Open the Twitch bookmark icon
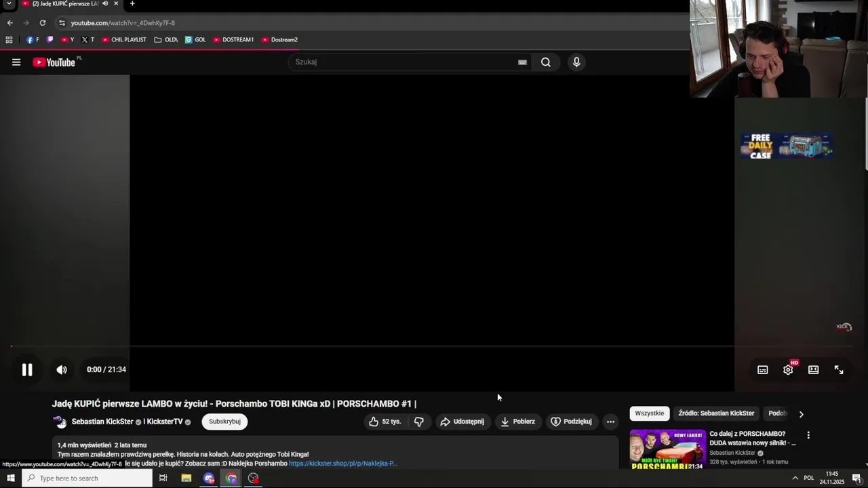Viewport: 868px width, 488px height. 50,40
